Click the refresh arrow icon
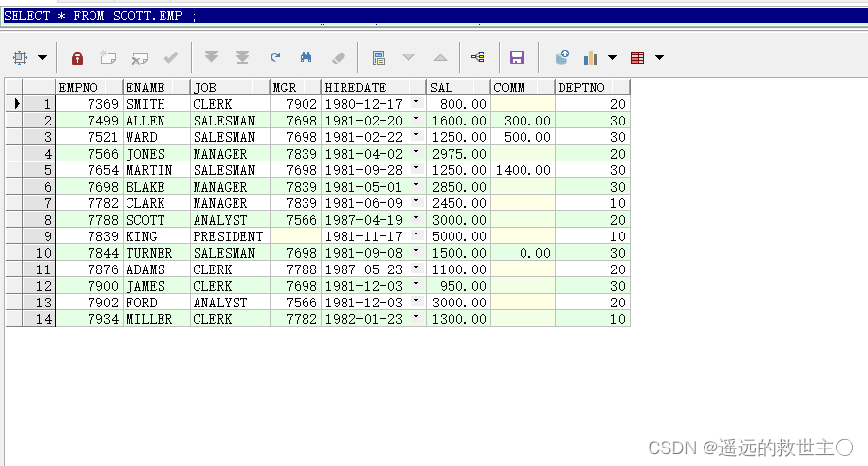The image size is (868, 466). tap(275, 58)
